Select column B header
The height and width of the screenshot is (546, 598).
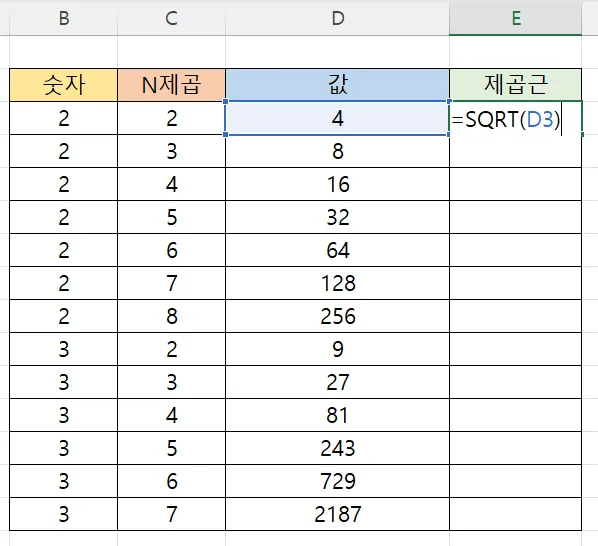(x=63, y=18)
